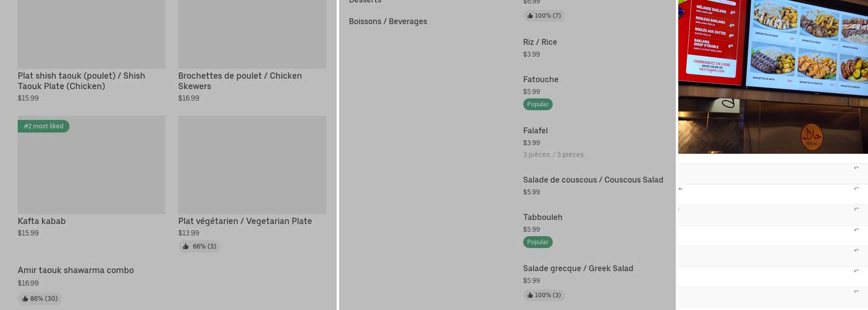Screen dimensions: 868x310
Task: Click thumbs-up icon on Amir taouk shawarma combo
Action: coord(25,299)
